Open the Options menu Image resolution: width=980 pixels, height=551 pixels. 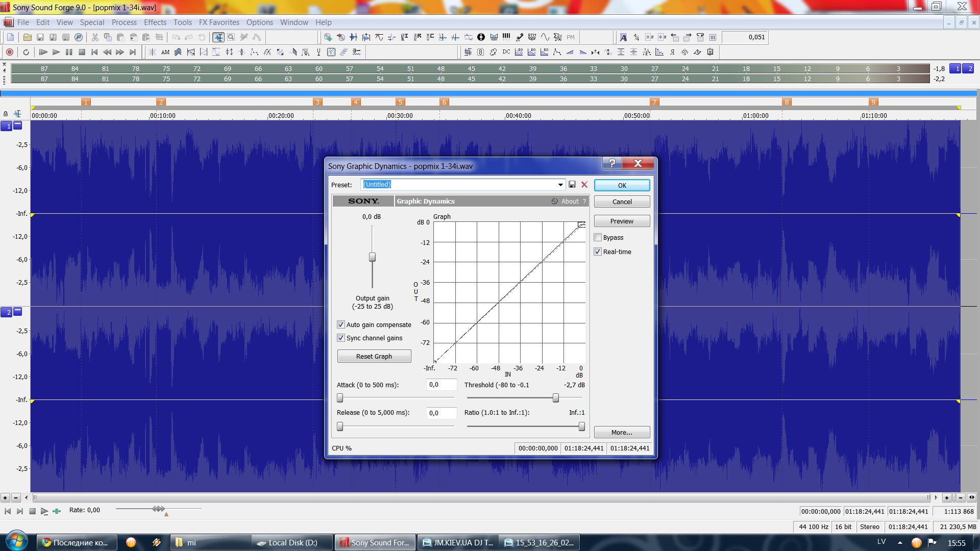pos(260,22)
